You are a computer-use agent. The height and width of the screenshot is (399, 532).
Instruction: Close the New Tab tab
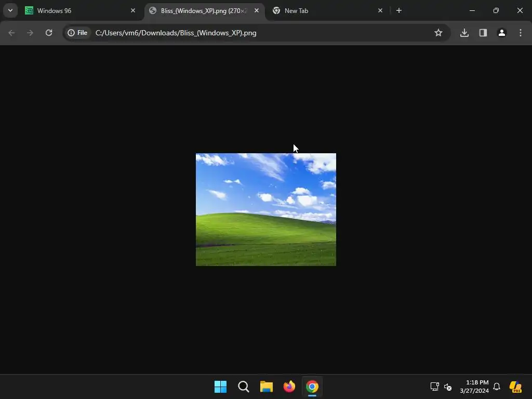coord(380,10)
